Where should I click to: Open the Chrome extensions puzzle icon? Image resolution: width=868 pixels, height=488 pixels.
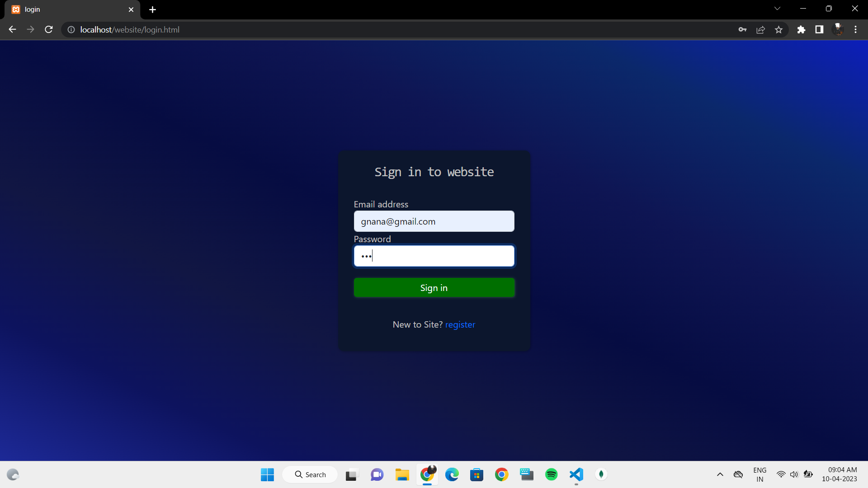pos(801,29)
